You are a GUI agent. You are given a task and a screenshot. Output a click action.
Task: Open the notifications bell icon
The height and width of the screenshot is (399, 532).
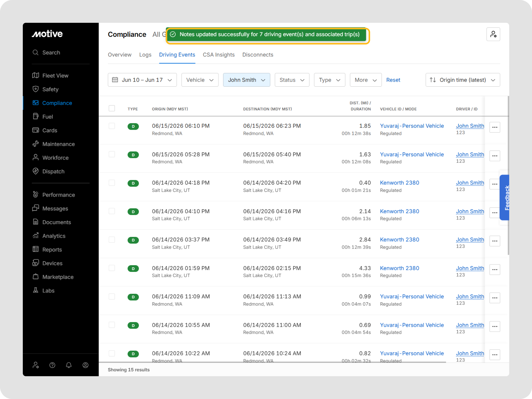69,365
